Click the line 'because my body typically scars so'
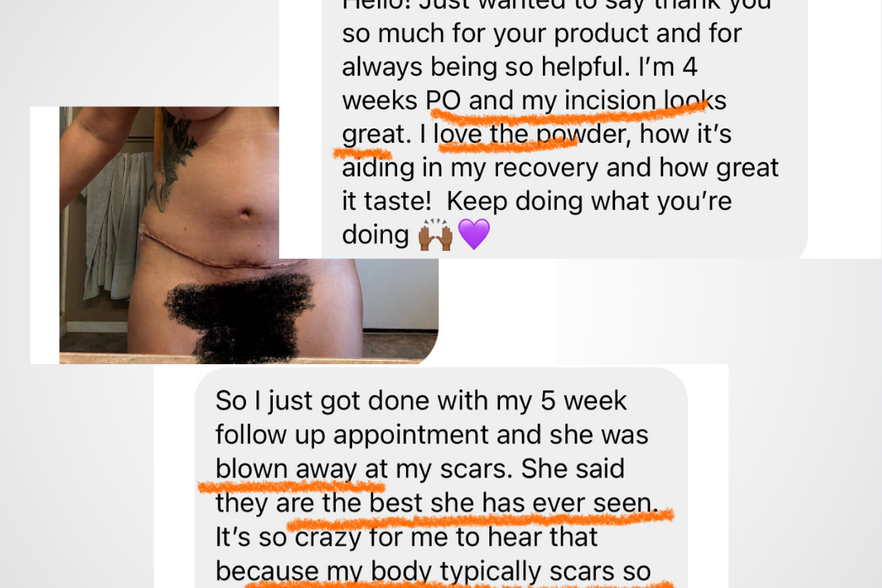 click(433, 571)
